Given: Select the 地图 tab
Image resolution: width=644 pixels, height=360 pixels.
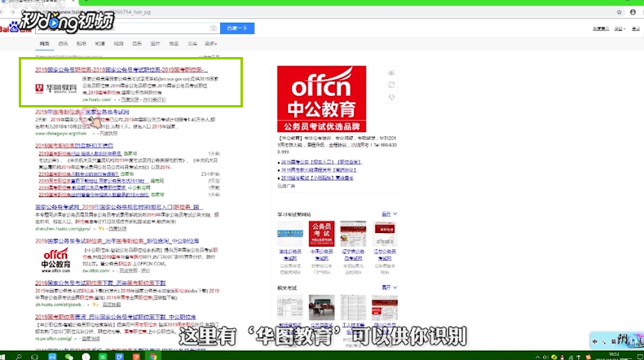Looking at the screenshot, I should click(174, 43).
